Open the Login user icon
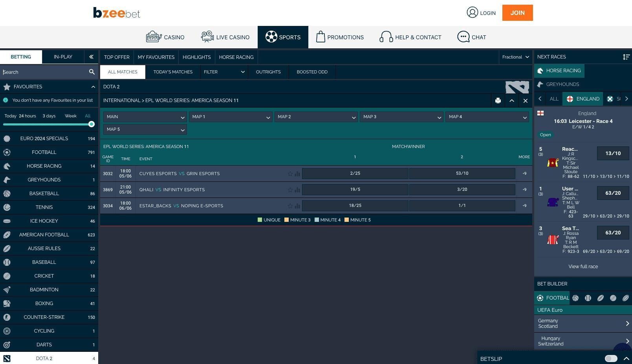This screenshot has width=632, height=364. [472, 13]
